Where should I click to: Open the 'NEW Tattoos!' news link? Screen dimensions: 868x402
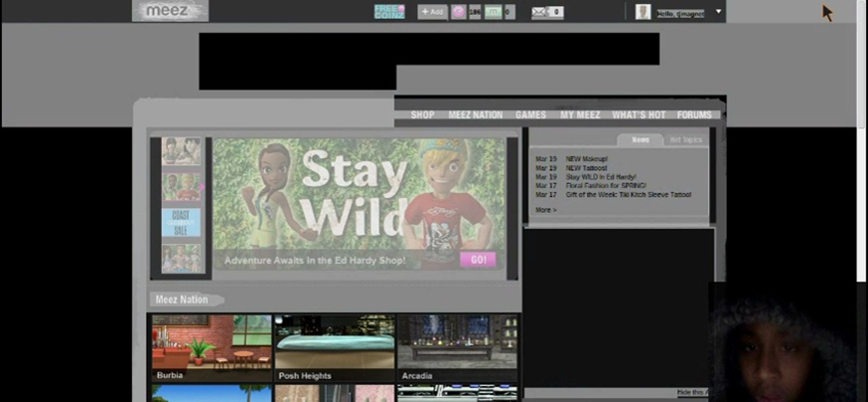[586, 168]
